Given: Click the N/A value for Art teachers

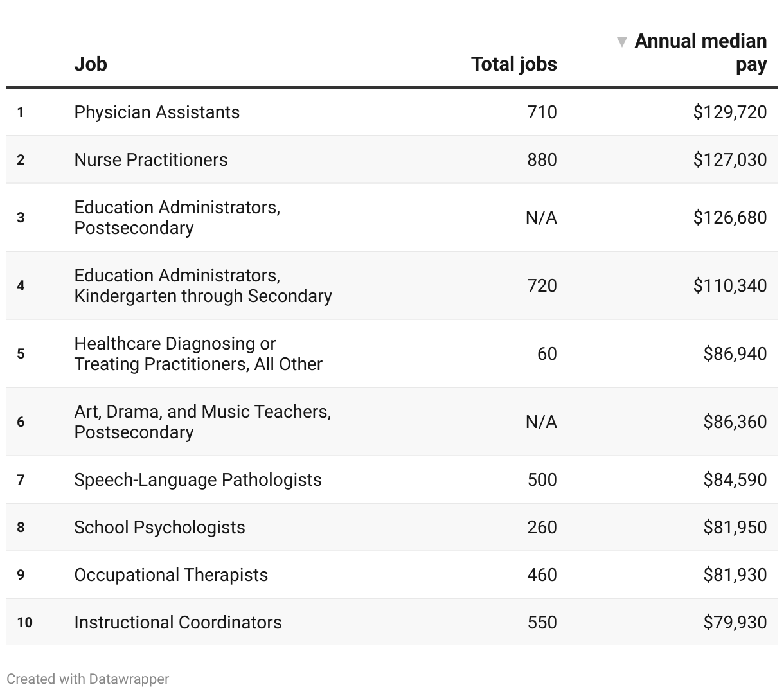Looking at the screenshot, I should pyautogui.click(x=541, y=422).
